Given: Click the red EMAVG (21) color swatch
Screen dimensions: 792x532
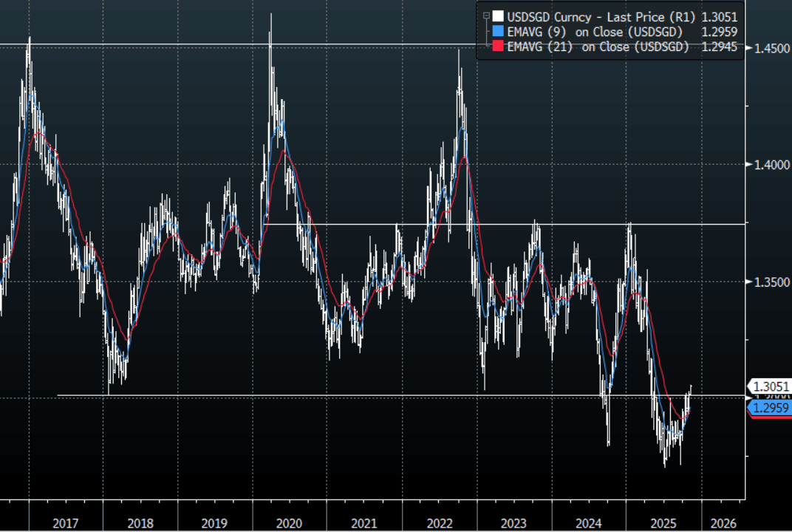Looking at the screenshot, I should [498, 47].
